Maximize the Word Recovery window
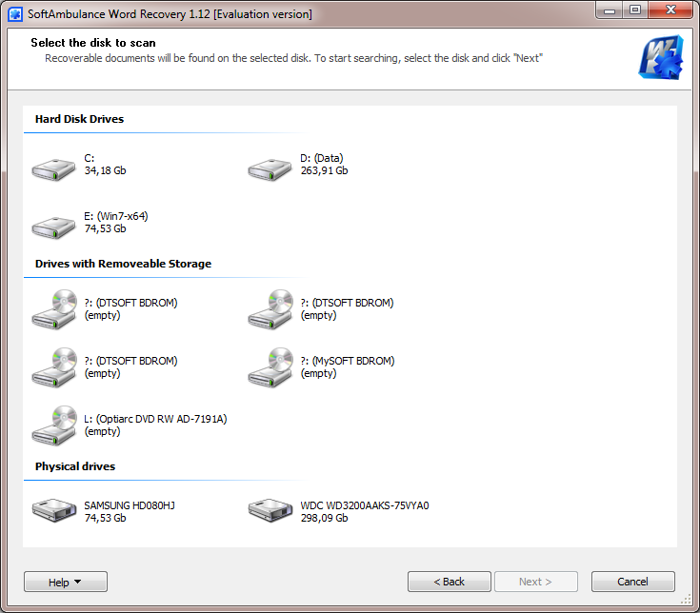700x613 pixels. pos(635,10)
